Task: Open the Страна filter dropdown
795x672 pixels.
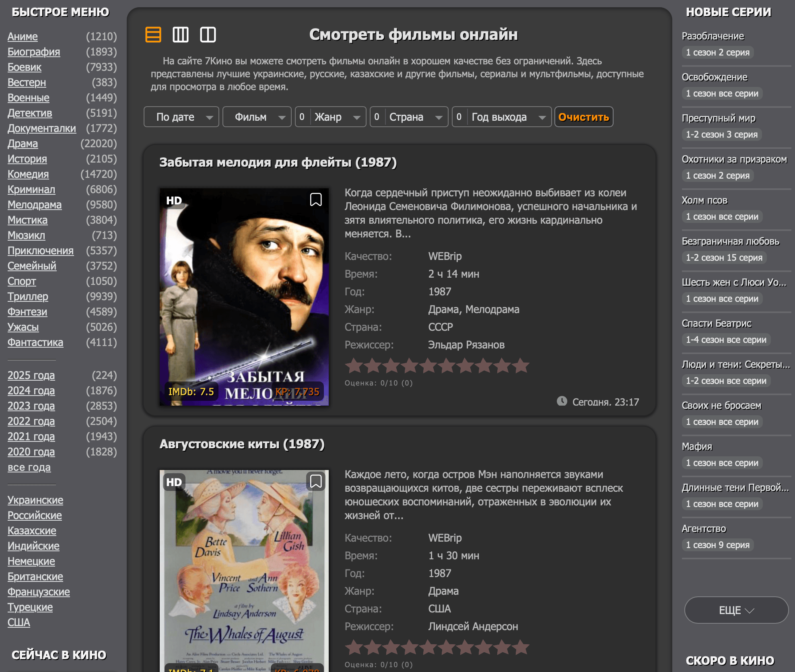Action: click(409, 117)
